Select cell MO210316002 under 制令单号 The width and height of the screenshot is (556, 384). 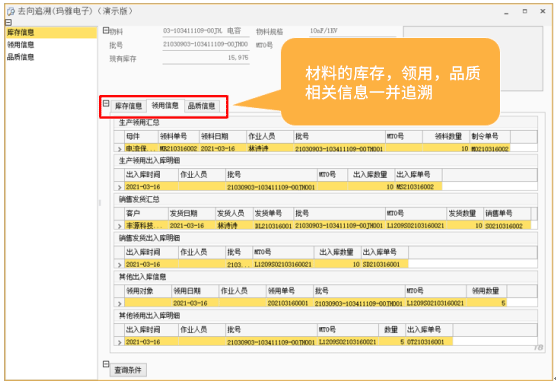point(490,149)
